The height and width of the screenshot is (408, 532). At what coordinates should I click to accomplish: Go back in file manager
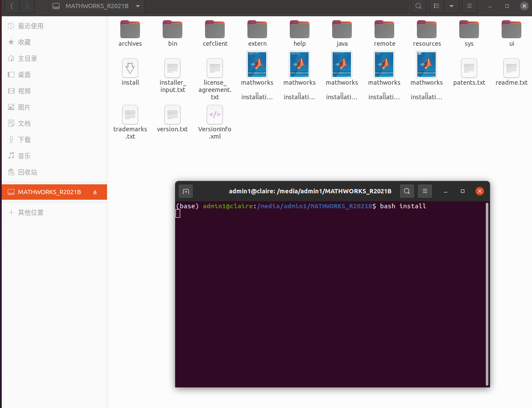(12, 6)
